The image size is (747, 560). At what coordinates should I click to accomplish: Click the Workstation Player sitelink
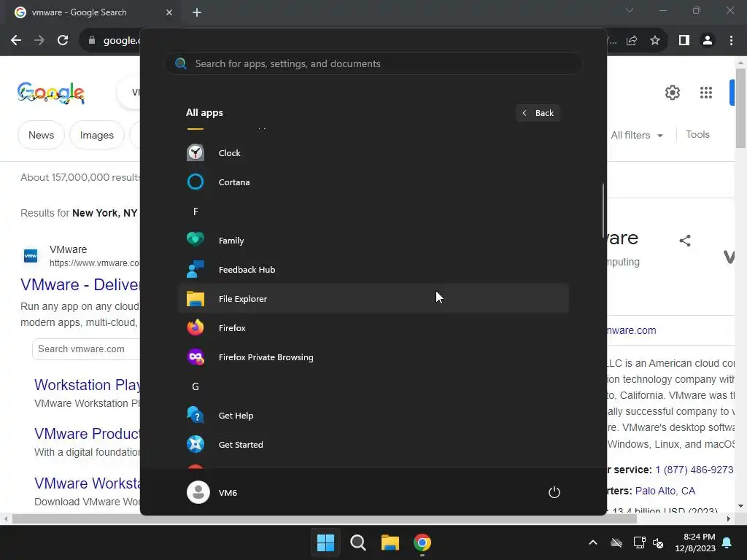(88, 385)
